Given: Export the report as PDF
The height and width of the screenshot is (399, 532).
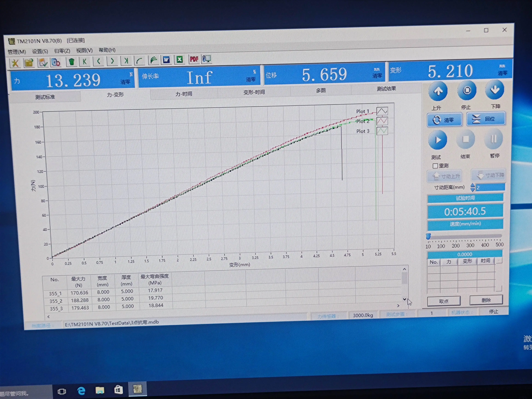Looking at the screenshot, I should click(194, 59).
